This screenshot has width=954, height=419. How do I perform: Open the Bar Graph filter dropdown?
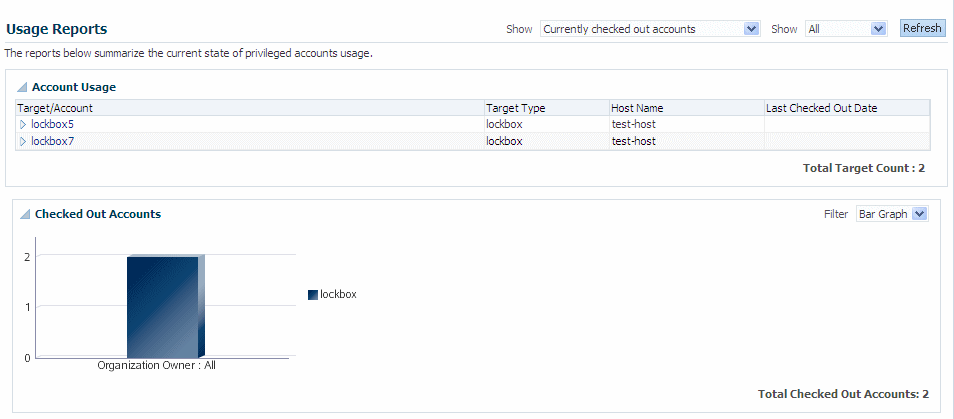[892, 214]
